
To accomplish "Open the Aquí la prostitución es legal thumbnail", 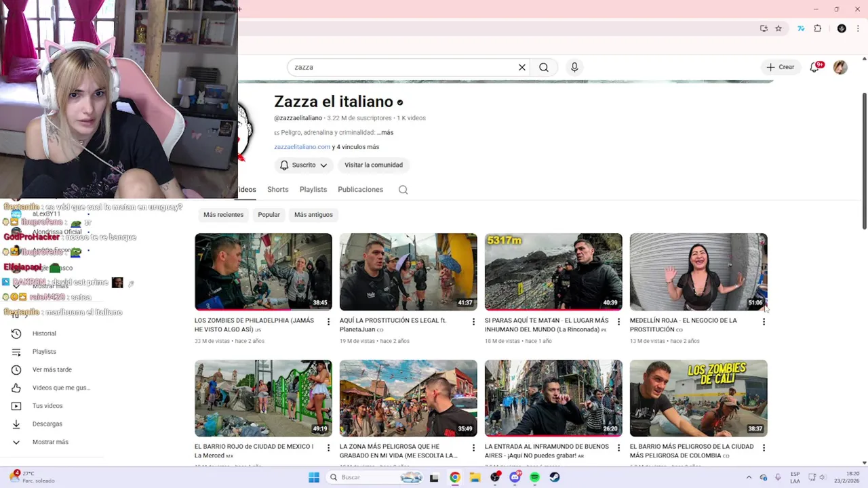I will (x=408, y=272).
